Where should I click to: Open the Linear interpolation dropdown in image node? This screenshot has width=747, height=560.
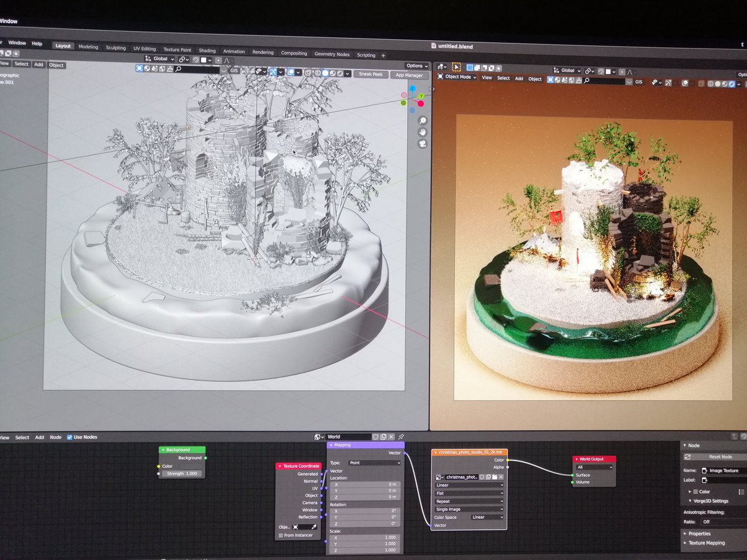(469, 485)
